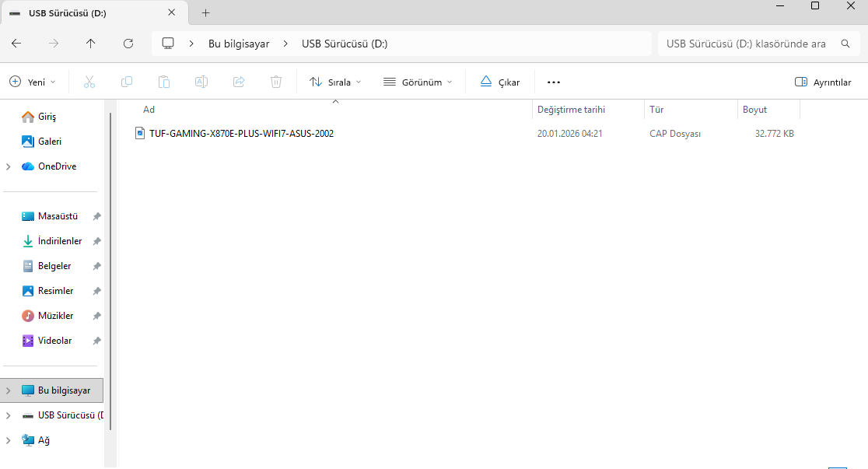This screenshot has width=868, height=469.
Task: Click chevron before Bu bilgisayar in breadcrumb
Action: click(x=191, y=44)
